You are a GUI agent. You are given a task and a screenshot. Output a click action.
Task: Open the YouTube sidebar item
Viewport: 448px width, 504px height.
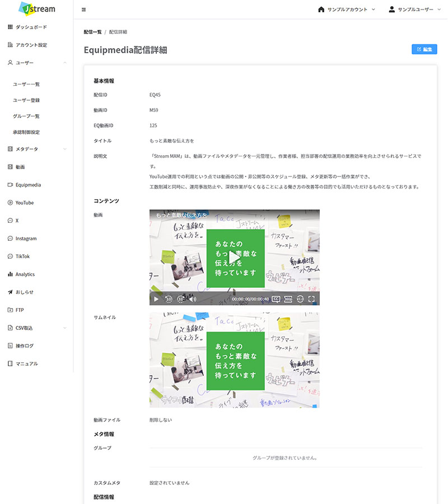tap(25, 203)
